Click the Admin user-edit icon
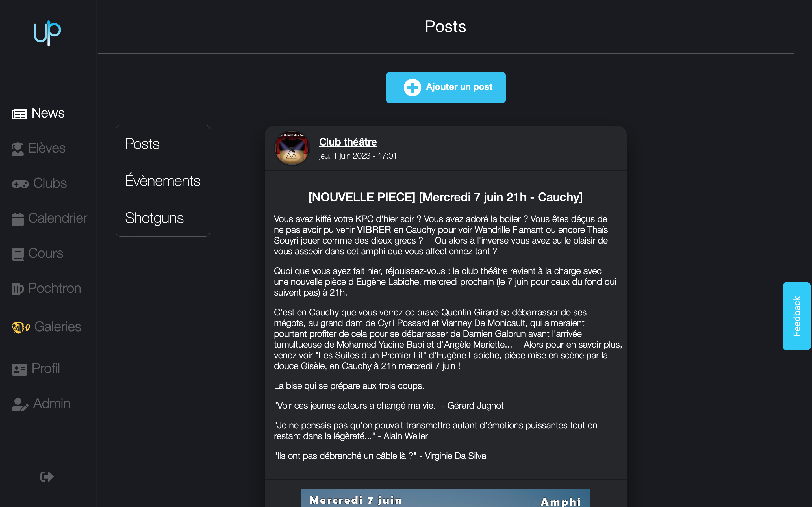The width and height of the screenshot is (812, 507). point(20,404)
